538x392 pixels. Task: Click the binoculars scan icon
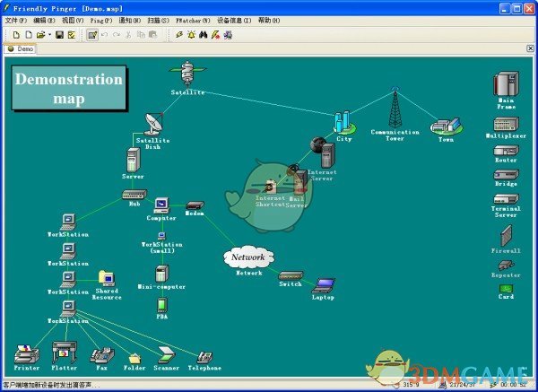click(x=204, y=35)
